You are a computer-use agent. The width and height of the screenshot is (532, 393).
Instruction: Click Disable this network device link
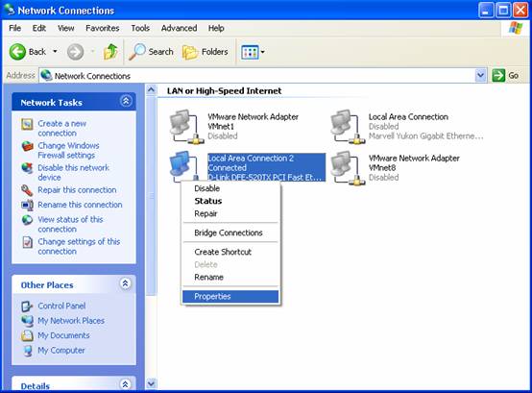click(73, 172)
